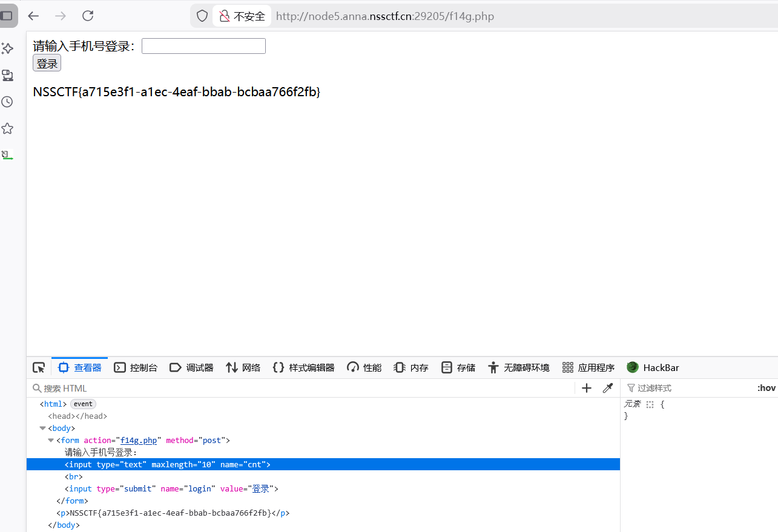Click the shield permissions icon in address bar
This screenshot has width=778, height=532.
[x=202, y=16]
